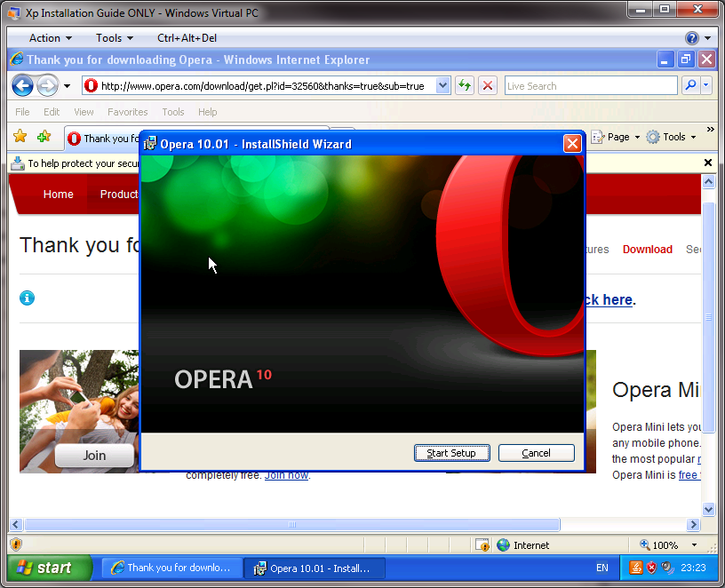Expand the address bar history dropdown
This screenshot has height=588, width=725.
pyautogui.click(x=443, y=85)
